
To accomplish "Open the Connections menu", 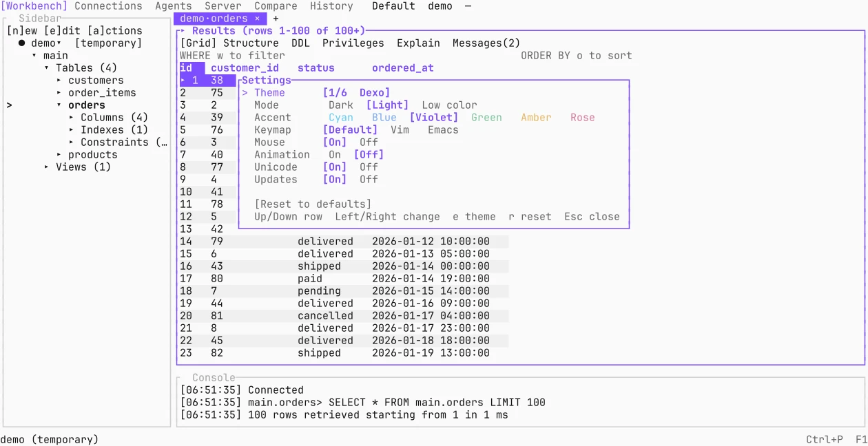I will 108,6.
